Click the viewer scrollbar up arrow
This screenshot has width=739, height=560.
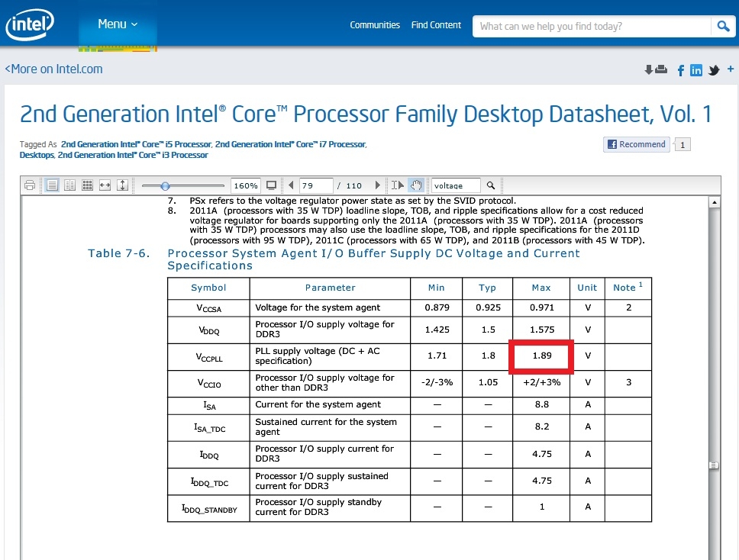coord(715,202)
